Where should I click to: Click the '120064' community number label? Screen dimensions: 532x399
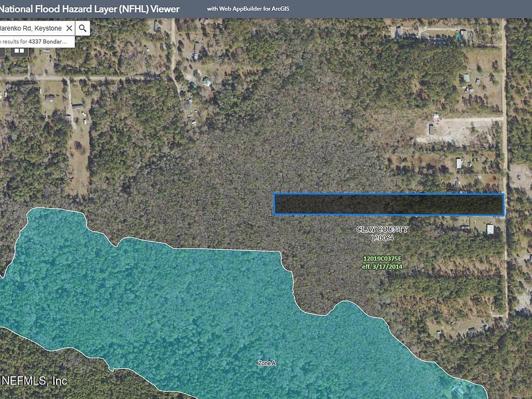tap(382, 238)
